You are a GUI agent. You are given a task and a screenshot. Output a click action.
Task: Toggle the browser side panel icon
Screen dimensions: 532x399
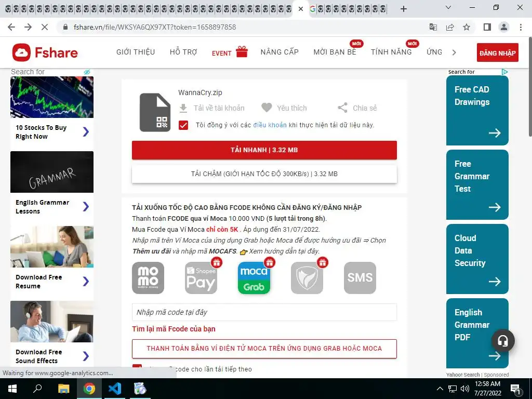click(487, 27)
